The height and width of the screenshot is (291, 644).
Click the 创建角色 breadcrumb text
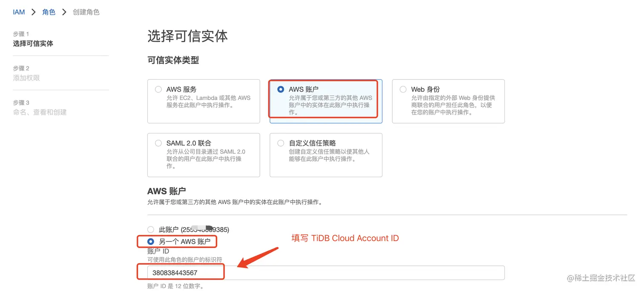86,12
